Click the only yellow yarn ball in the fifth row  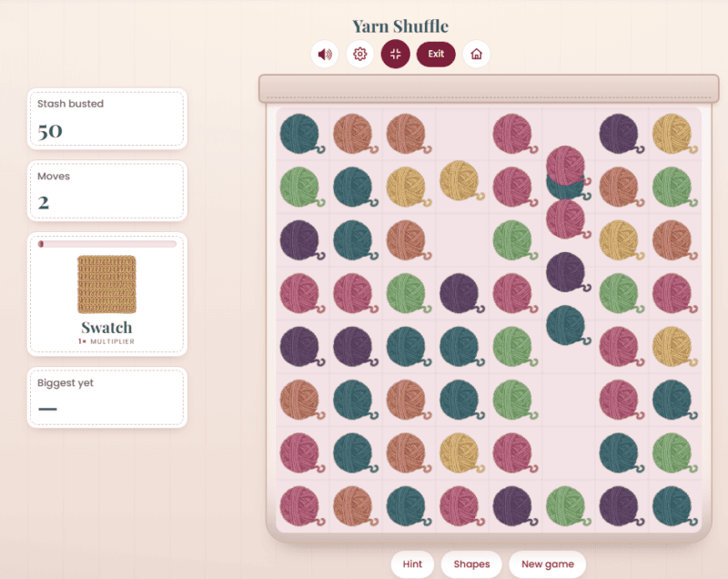[674, 347]
